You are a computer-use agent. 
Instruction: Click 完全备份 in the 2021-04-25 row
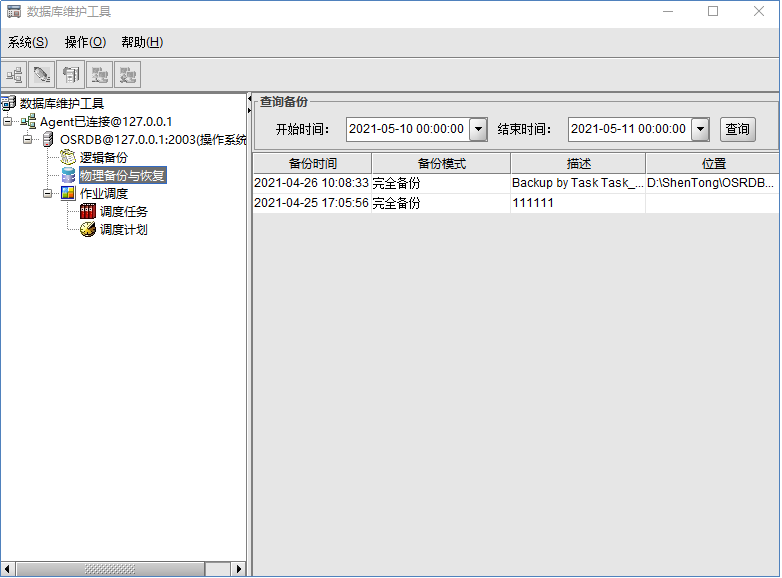(x=441, y=203)
